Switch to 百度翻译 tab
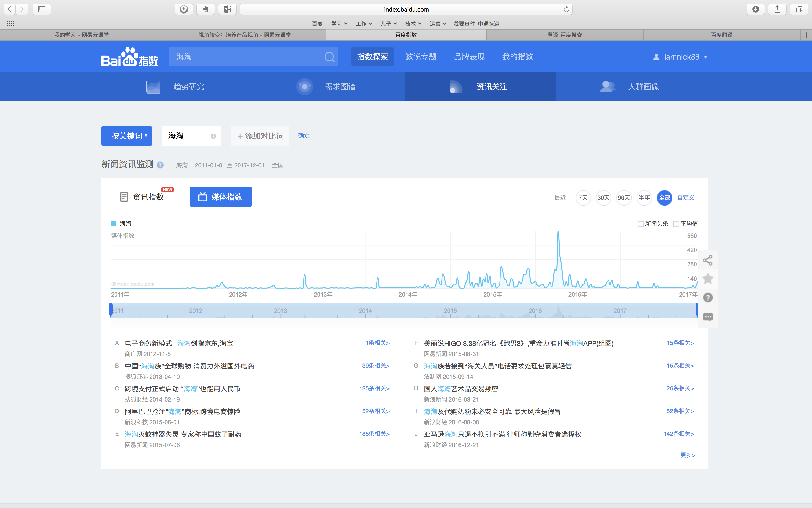Screen dimensions: 812x508 [722, 35]
